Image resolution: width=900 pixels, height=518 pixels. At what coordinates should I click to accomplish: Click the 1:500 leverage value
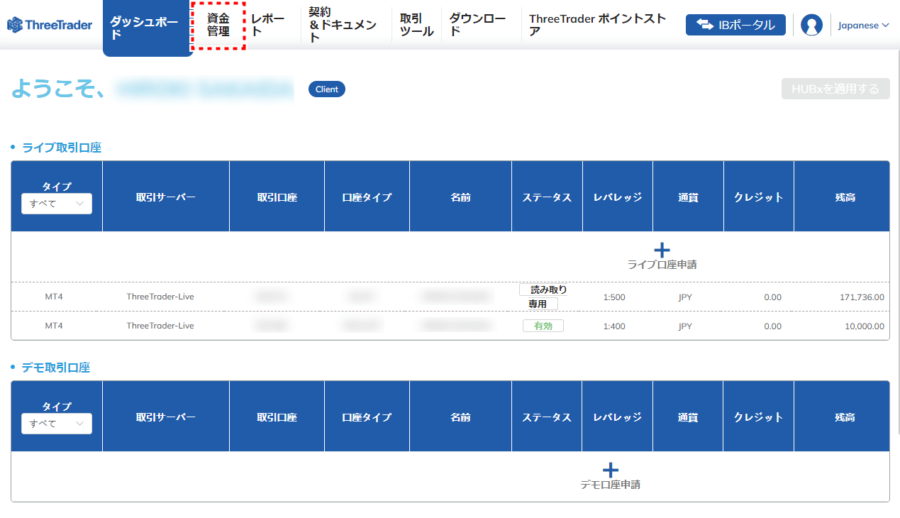(x=614, y=297)
